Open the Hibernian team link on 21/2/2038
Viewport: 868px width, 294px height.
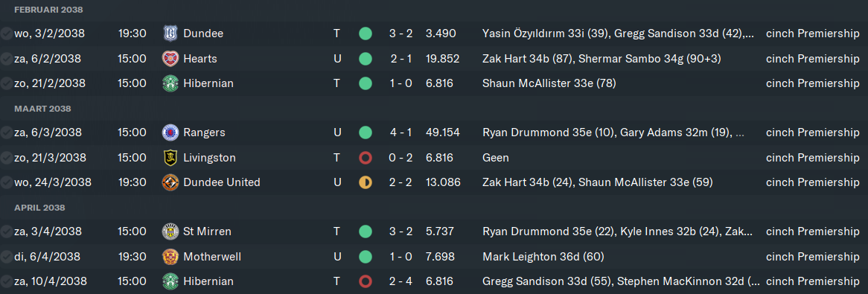[x=208, y=83]
